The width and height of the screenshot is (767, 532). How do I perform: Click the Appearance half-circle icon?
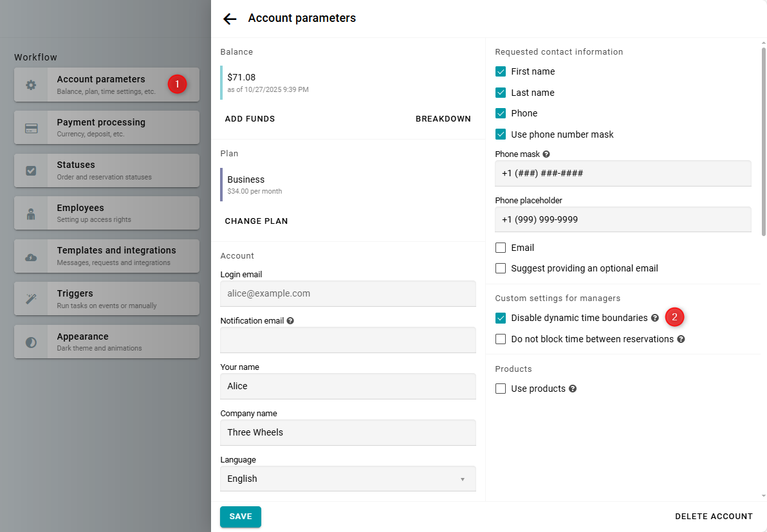tap(31, 342)
